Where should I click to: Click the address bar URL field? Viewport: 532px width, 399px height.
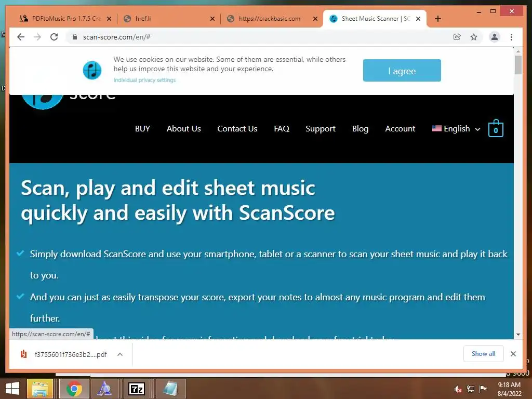click(261, 37)
